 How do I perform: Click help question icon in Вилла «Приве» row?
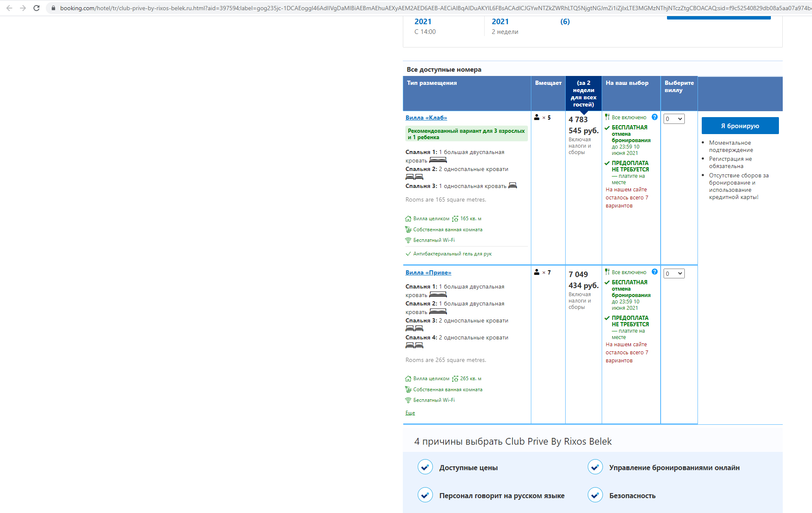(655, 272)
